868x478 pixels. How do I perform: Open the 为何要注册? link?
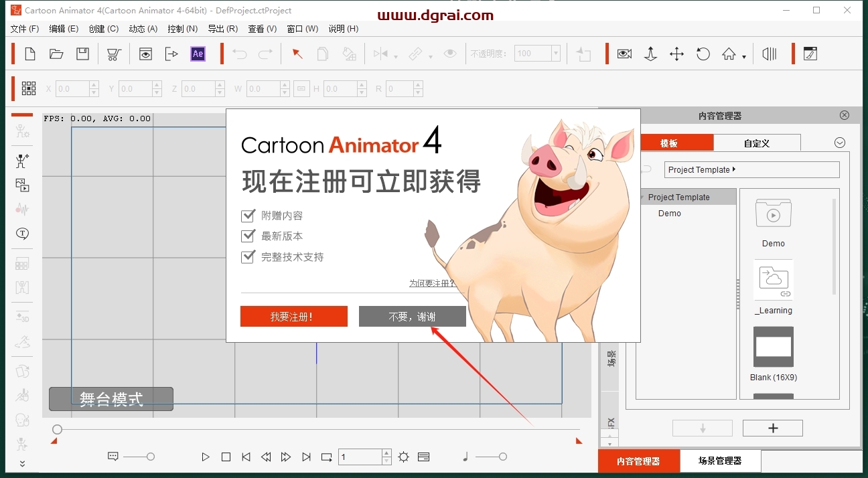pos(432,283)
